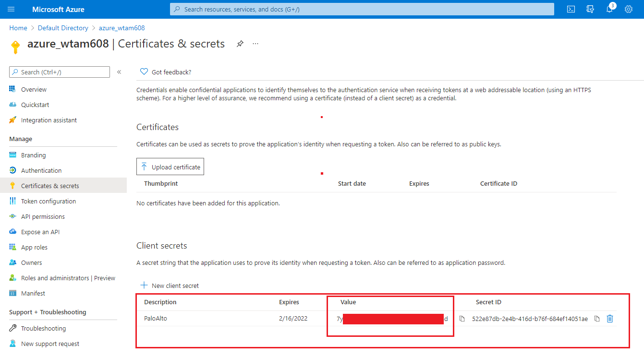Click the Upload certificate button
The width and height of the screenshot is (644, 357).
point(170,167)
